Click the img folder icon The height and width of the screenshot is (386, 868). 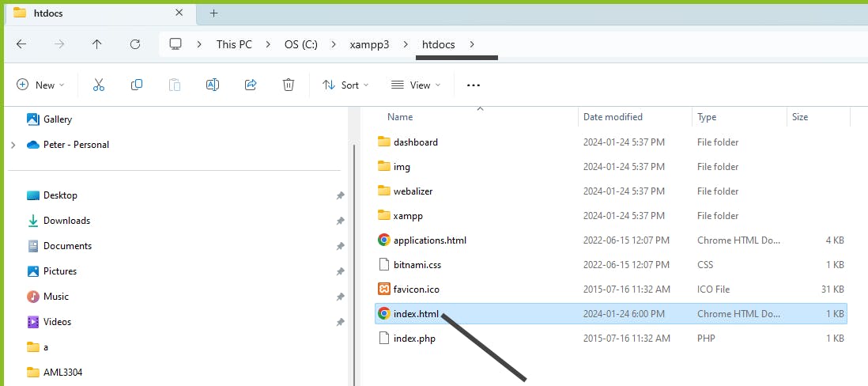pyautogui.click(x=383, y=166)
